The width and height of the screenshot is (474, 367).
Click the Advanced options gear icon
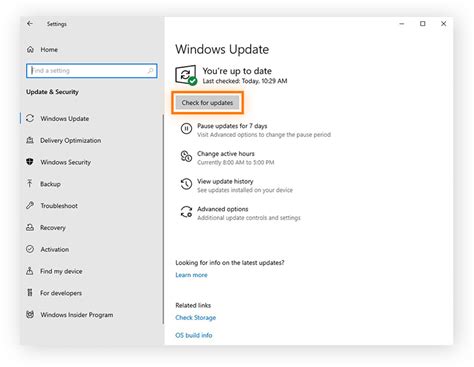(x=186, y=212)
